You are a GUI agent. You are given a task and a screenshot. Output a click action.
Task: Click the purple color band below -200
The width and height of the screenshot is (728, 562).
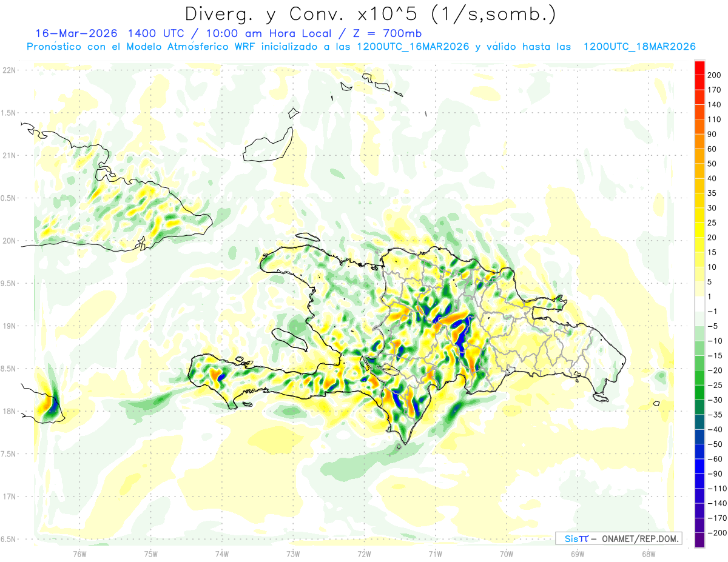[699, 540]
